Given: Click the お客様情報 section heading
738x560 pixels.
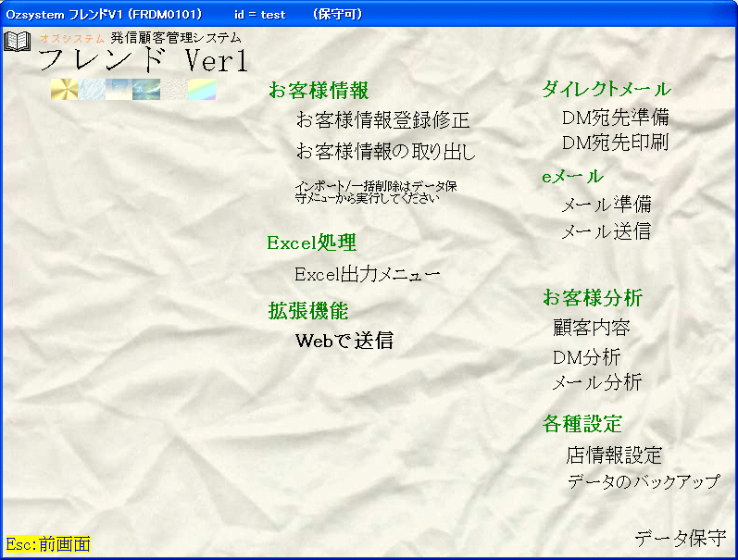Looking at the screenshot, I should click(319, 91).
